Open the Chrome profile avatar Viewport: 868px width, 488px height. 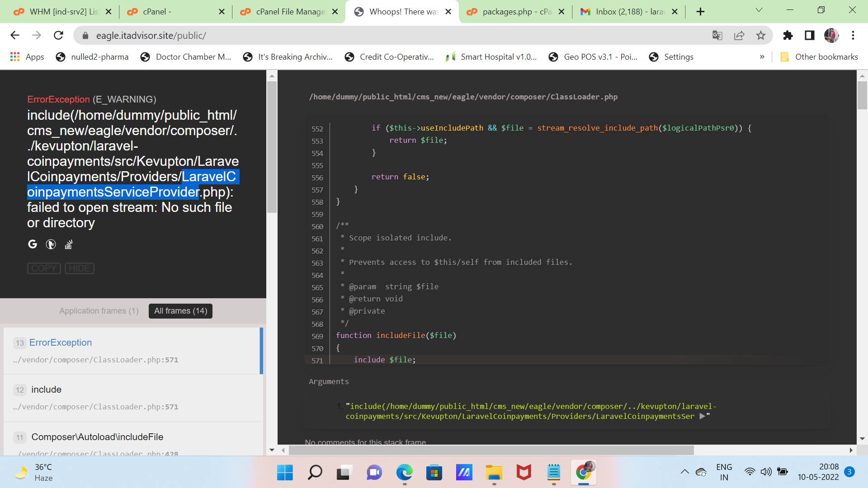tap(831, 35)
